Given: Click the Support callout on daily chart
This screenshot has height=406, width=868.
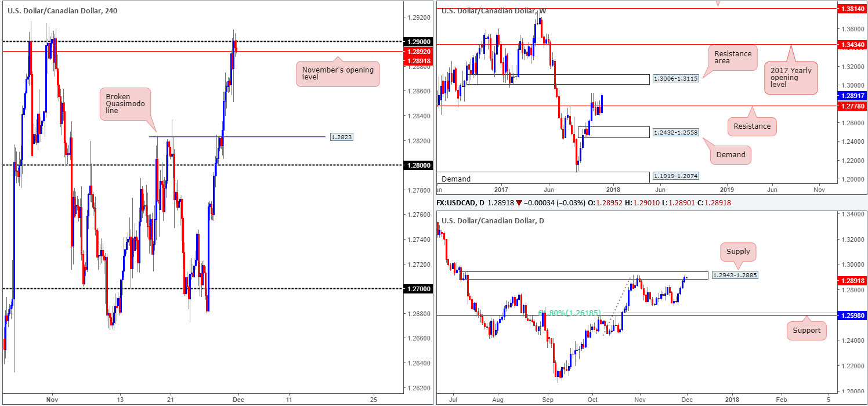Looking at the screenshot, I should coord(807,330).
